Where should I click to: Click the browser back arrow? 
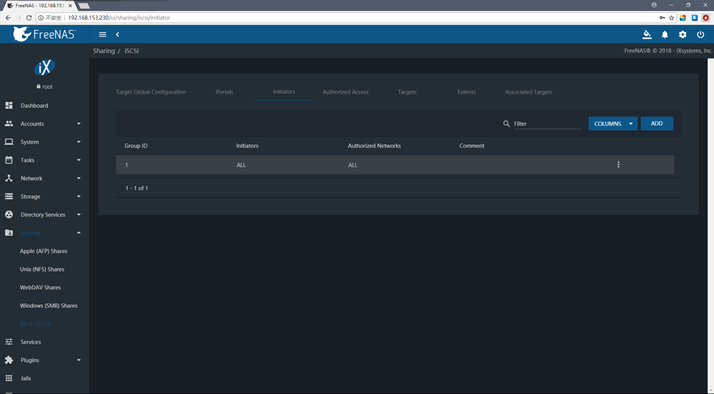click(x=8, y=18)
